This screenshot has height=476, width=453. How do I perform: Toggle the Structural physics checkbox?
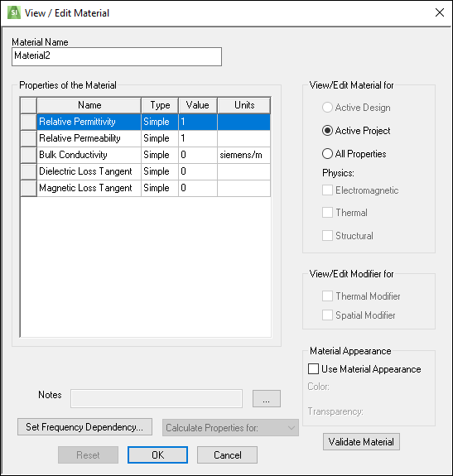327,236
